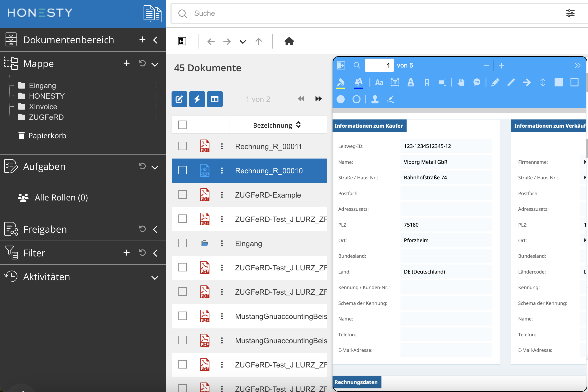588x392 pixels.
Task: Activate the hand pan tool
Action: coord(461,83)
